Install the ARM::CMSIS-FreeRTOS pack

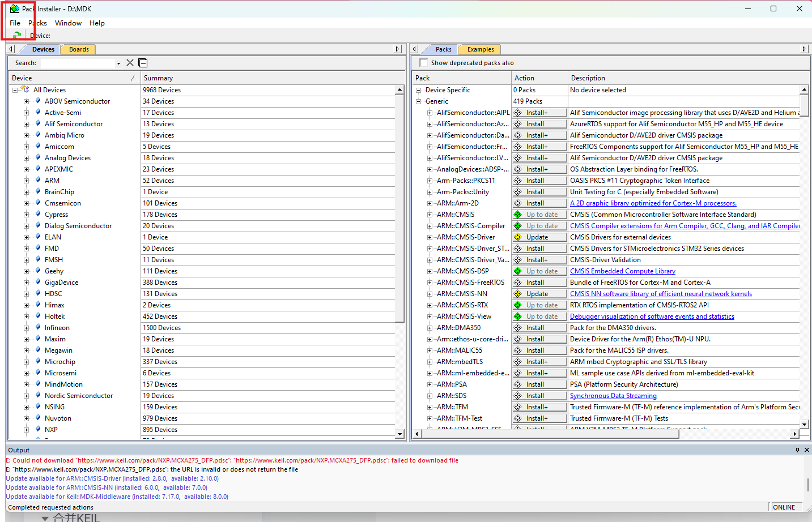tap(539, 283)
